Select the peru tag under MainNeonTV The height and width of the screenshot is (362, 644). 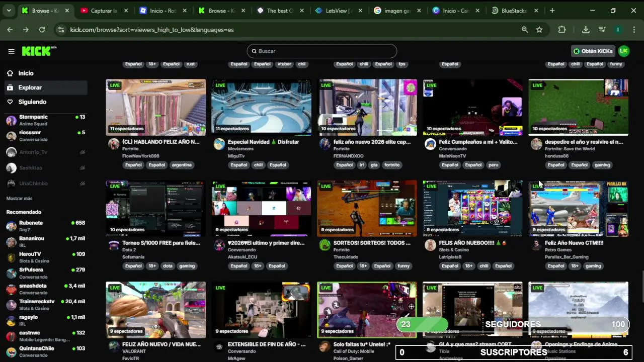pyautogui.click(x=493, y=165)
